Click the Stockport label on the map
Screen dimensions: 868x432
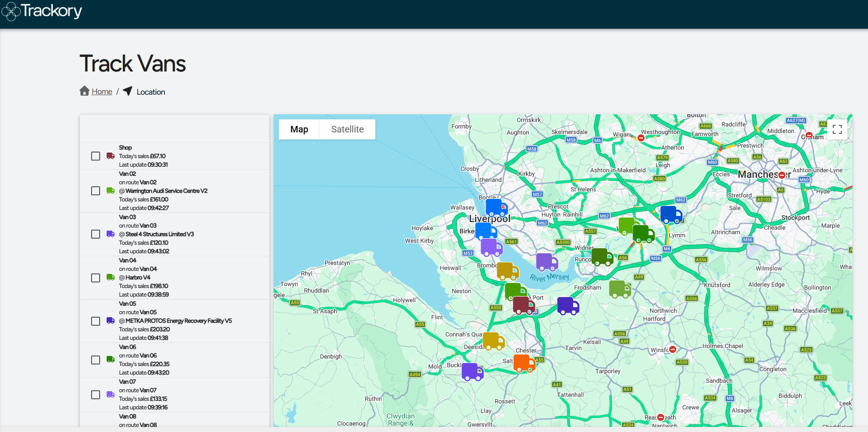(x=796, y=218)
